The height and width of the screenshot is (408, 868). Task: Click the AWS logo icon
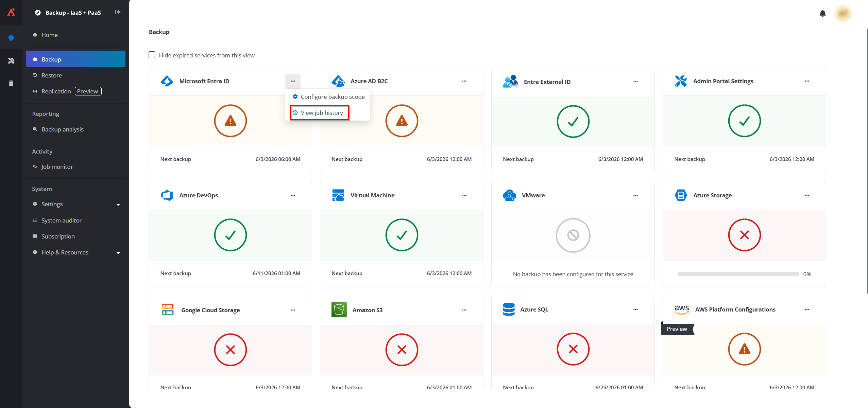pyautogui.click(x=682, y=309)
